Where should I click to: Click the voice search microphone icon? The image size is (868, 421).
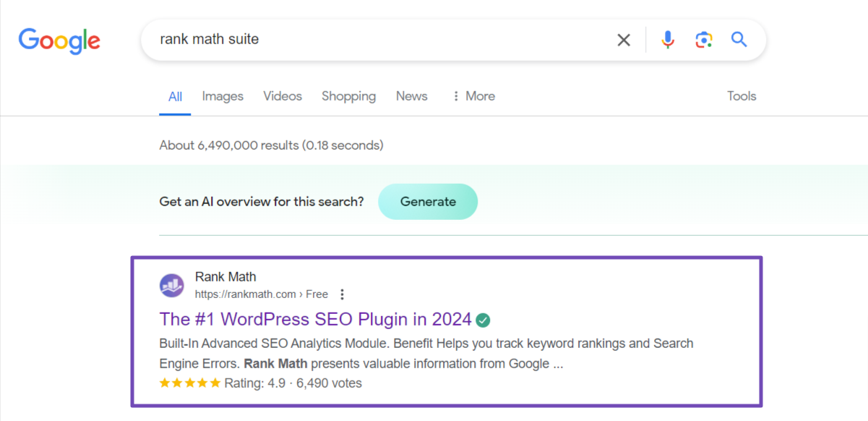(667, 40)
